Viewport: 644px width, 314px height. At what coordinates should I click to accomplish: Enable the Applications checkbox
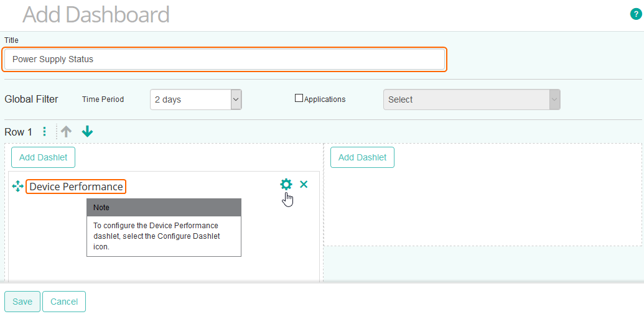pyautogui.click(x=299, y=98)
